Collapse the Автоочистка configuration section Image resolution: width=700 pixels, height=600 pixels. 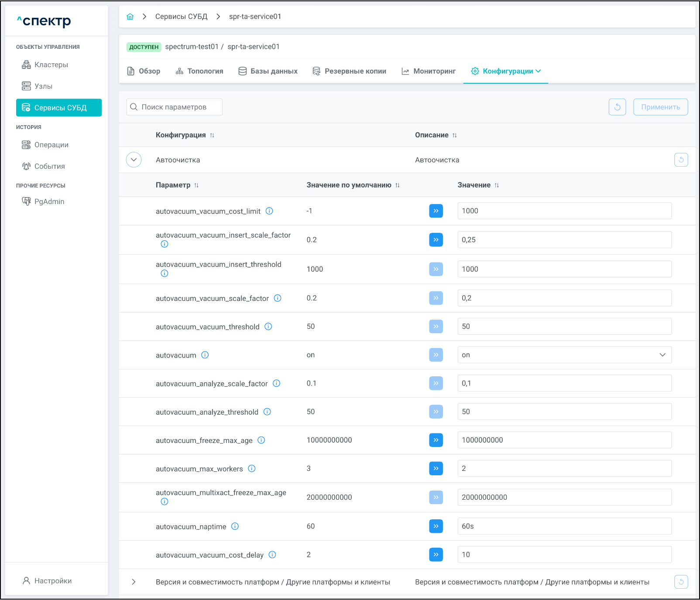[x=134, y=160]
